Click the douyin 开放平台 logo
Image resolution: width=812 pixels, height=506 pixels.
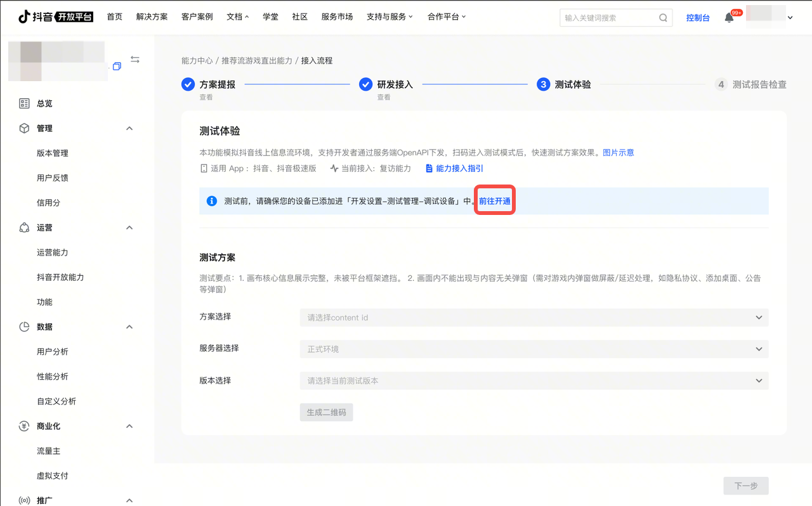pyautogui.click(x=56, y=17)
